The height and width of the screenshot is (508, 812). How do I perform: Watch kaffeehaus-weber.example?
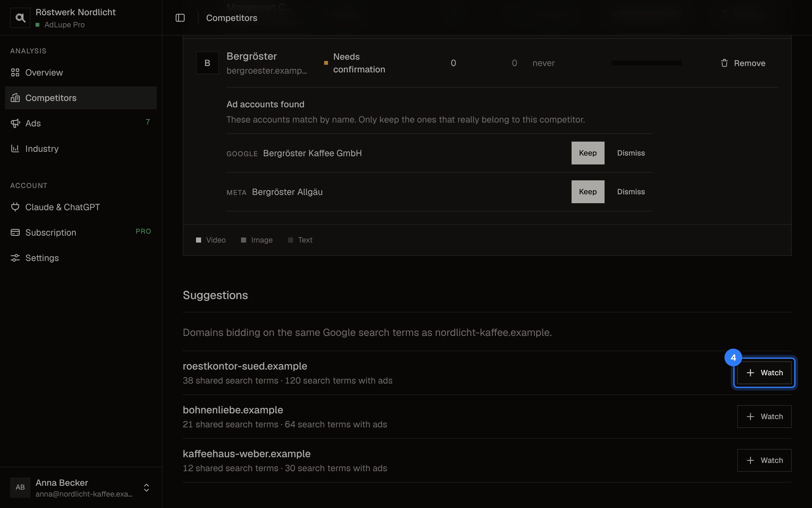(x=764, y=460)
